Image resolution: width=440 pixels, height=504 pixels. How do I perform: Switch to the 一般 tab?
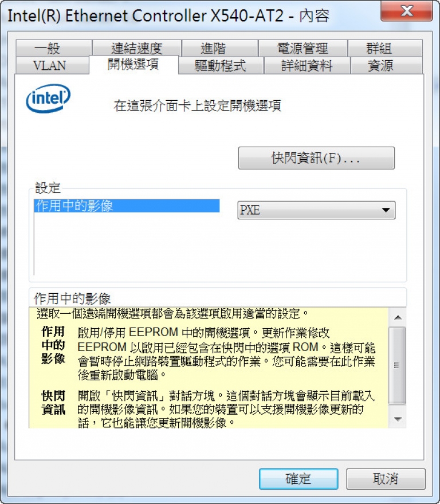[54, 48]
